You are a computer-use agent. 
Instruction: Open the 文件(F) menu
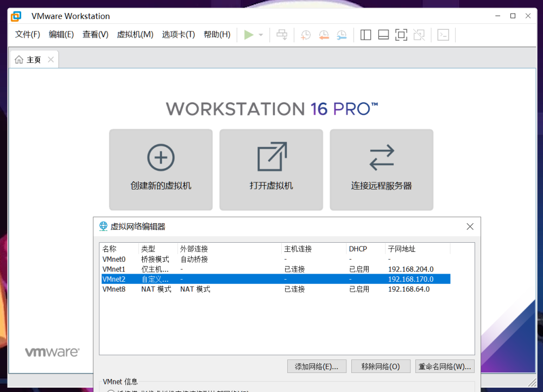(x=27, y=35)
